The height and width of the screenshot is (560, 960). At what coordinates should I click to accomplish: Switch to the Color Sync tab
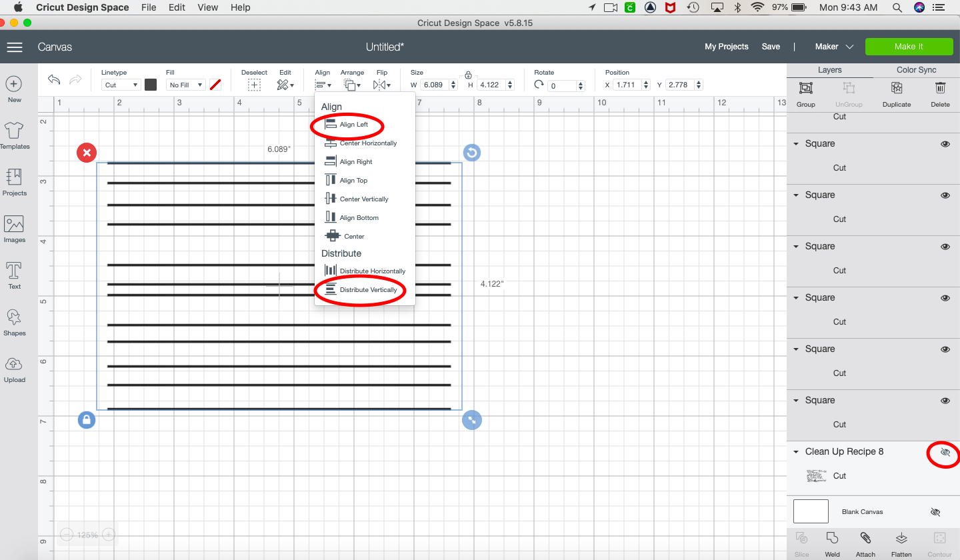click(x=916, y=70)
